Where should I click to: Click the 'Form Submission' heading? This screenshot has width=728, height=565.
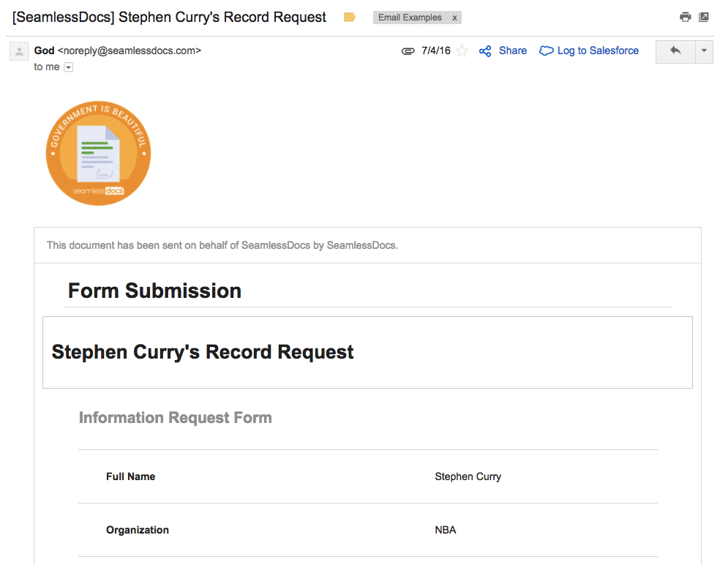point(154,291)
